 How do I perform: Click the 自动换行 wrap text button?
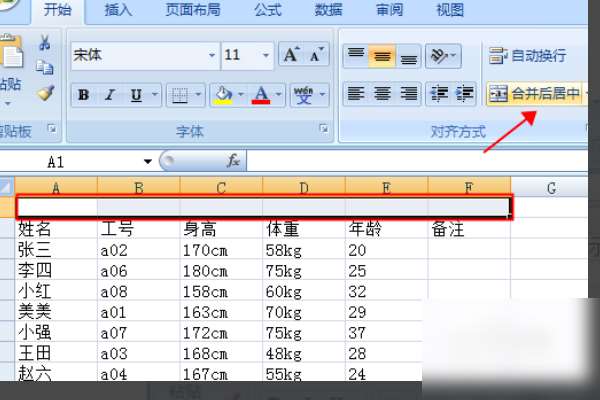pos(528,56)
